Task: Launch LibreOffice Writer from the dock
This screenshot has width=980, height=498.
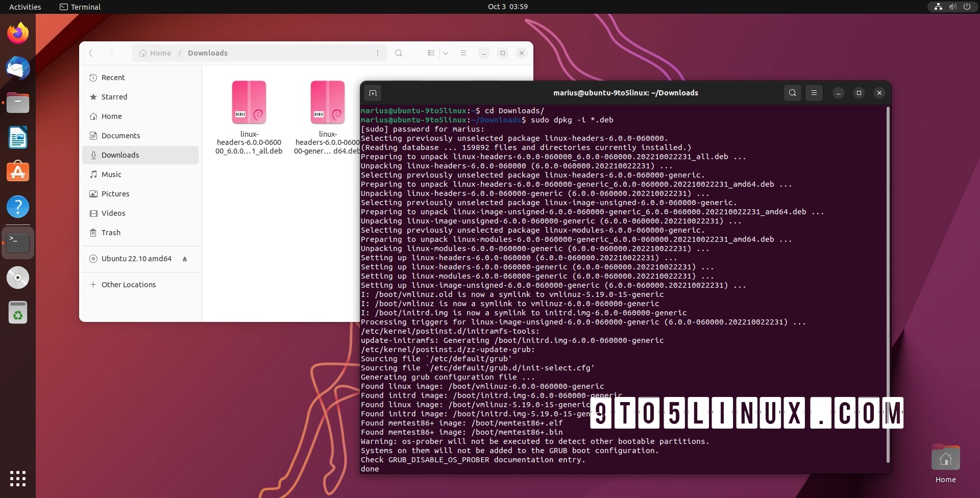Action: point(18,137)
